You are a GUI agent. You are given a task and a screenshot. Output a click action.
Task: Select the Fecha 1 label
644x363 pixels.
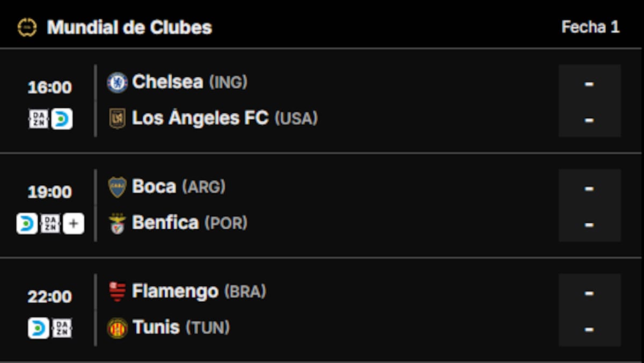(x=590, y=27)
